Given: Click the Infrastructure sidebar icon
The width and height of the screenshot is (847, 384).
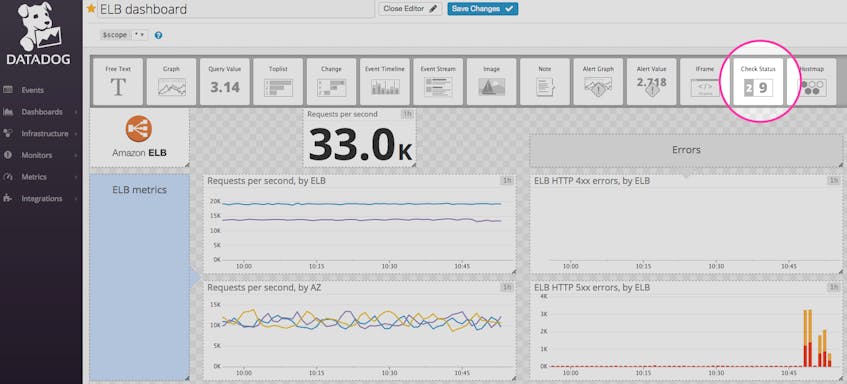Looking at the screenshot, I should [8, 133].
